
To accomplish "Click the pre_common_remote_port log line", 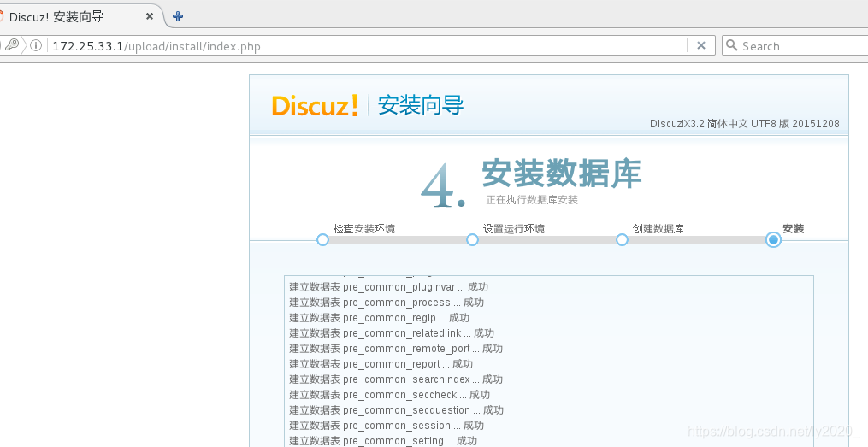I will (x=396, y=349).
